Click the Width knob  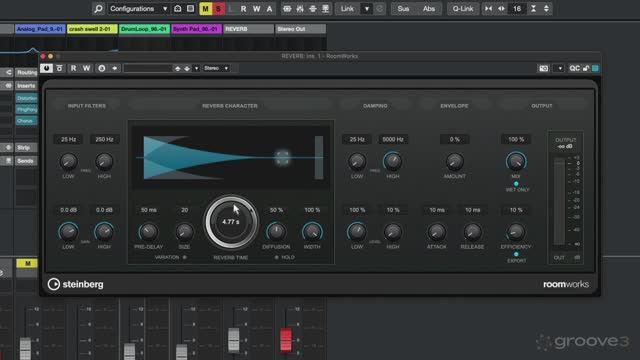[312, 232]
